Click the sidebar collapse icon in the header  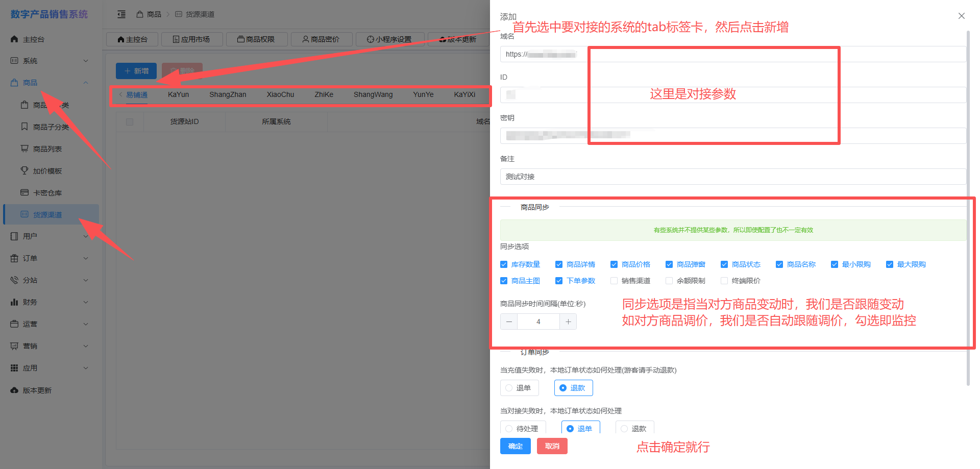121,14
